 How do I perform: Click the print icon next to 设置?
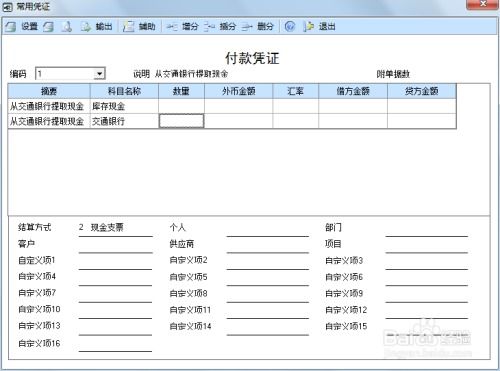point(49,27)
